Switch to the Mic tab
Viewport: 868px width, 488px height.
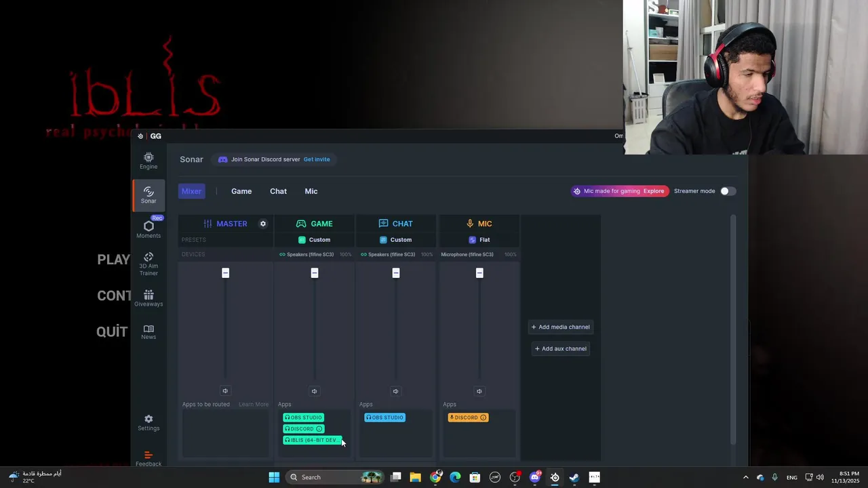click(x=311, y=191)
